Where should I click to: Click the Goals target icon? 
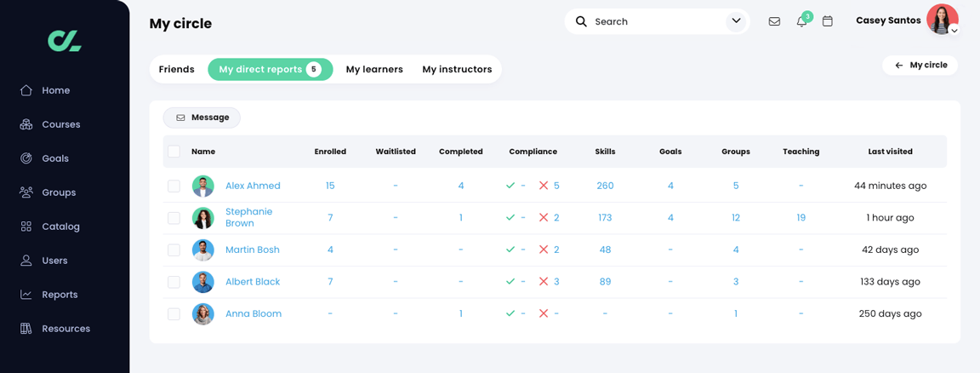point(26,158)
